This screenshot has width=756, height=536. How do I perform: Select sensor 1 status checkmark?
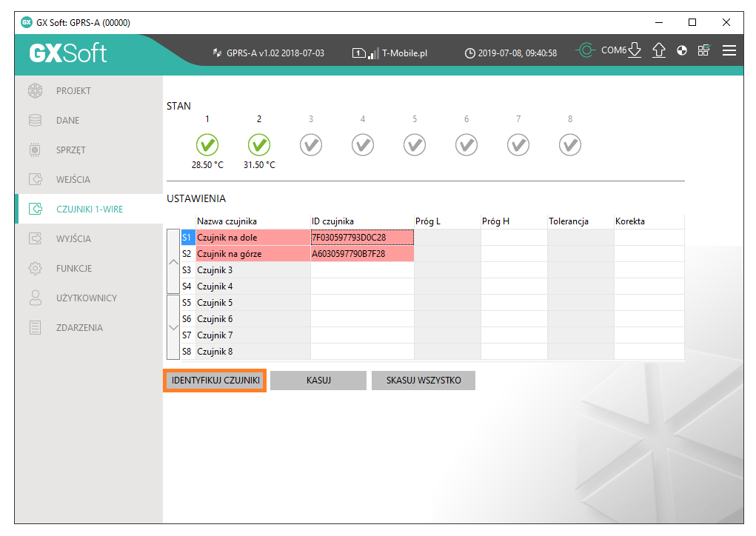(x=207, y=144)
